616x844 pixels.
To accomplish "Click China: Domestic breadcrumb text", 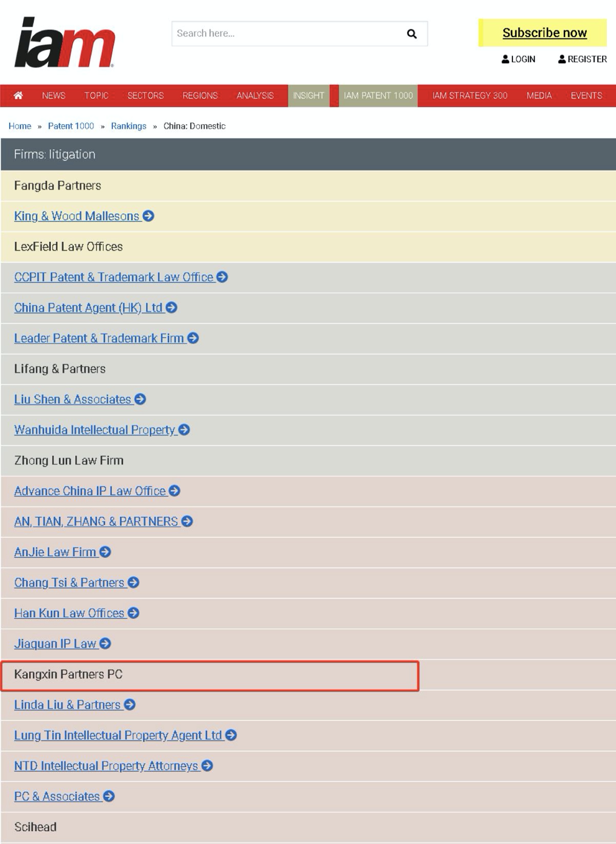I will point(194,126).
